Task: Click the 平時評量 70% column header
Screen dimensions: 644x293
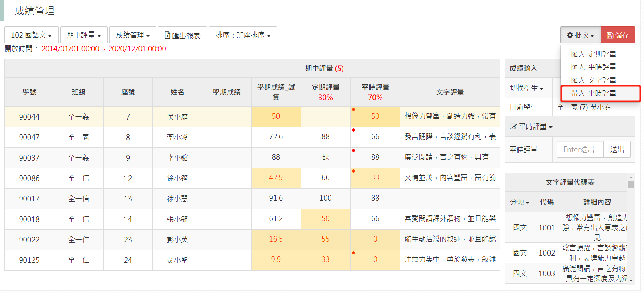Action: tap(375, 92)
